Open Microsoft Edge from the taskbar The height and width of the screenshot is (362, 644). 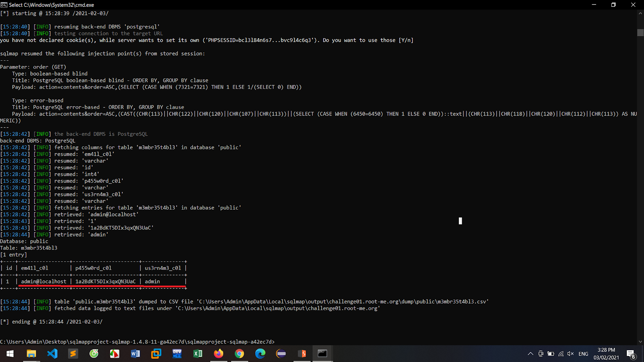(x=260, y=354)
